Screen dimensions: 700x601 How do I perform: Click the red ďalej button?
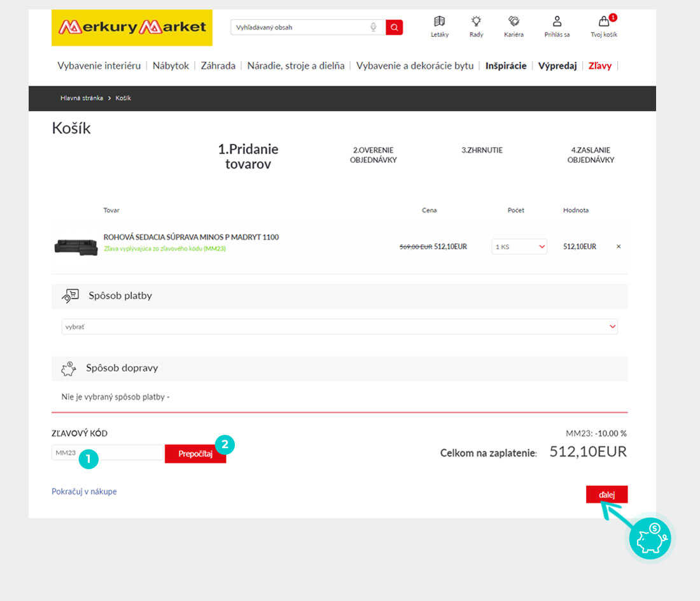(606, 495)
